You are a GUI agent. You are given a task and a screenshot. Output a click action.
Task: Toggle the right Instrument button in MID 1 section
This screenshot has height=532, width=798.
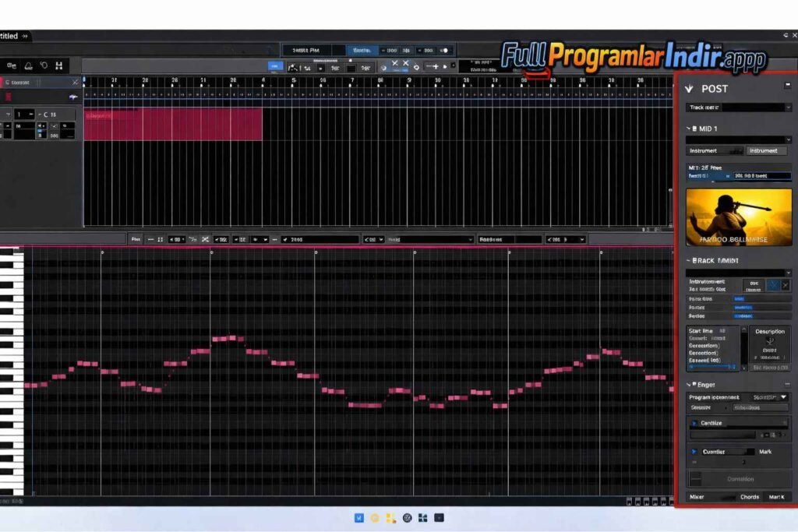pyautogui.click(x=765, y=150)
